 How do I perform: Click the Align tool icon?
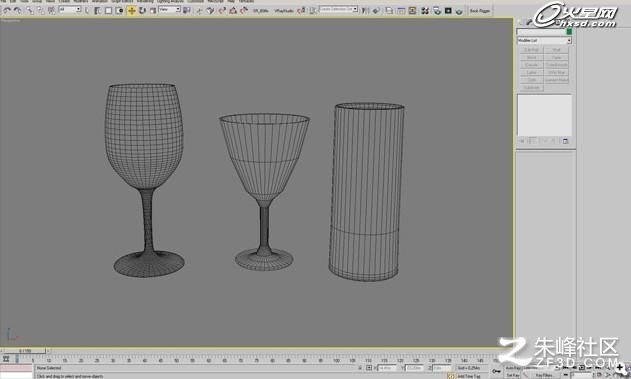(x=375, y=11)
